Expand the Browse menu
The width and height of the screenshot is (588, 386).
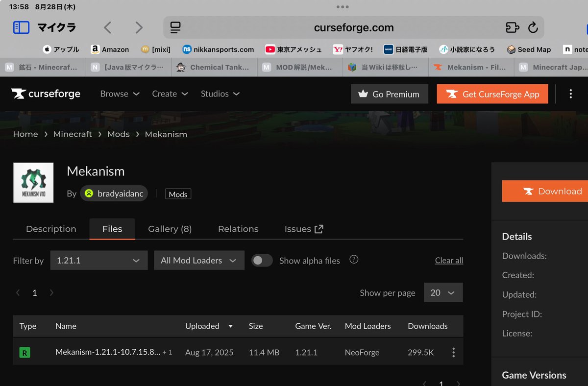click(x=120, y=94)
